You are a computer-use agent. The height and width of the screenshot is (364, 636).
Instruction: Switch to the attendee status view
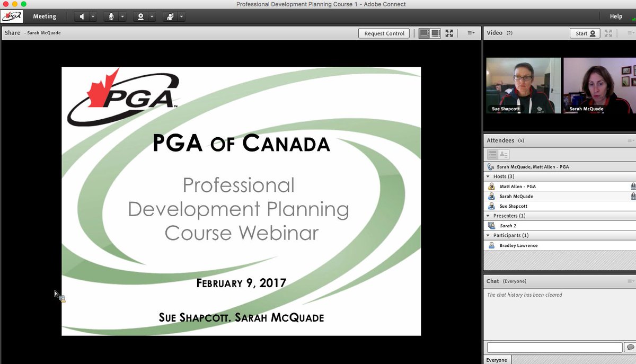click(503, 154)
